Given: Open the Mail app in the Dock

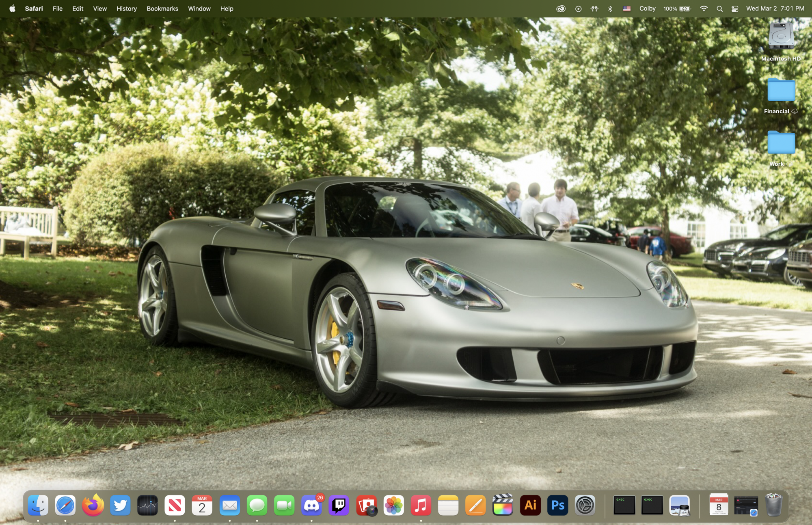Looking at the screenshot, I should tap(230, 506).
